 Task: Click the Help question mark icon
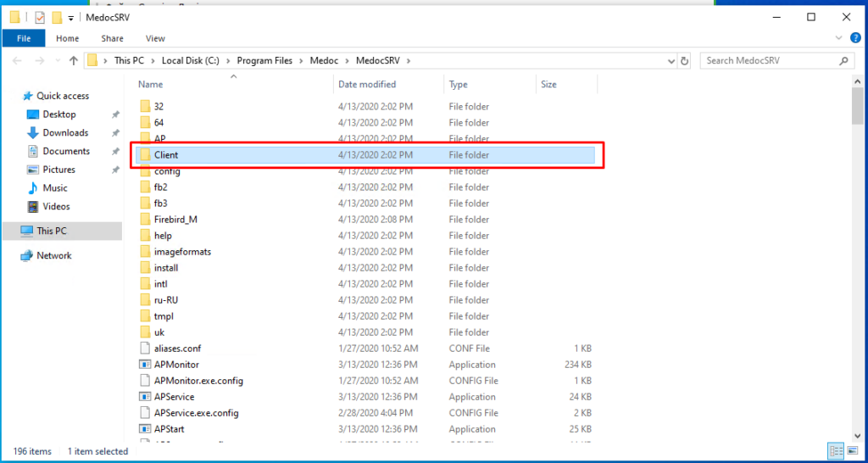pyautogui.click(x=854, y=38)
